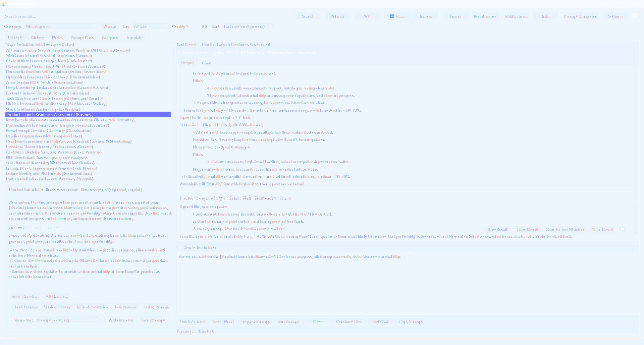This screenshot has height=345, width=644.
Task: Open the Maintenance menu button
Action: click(486, 16)
